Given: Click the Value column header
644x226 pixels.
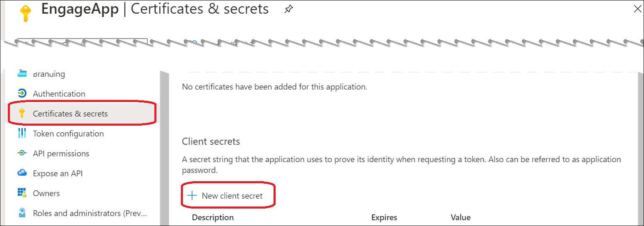Looking at the screenshot, I should tap(461, 217).
